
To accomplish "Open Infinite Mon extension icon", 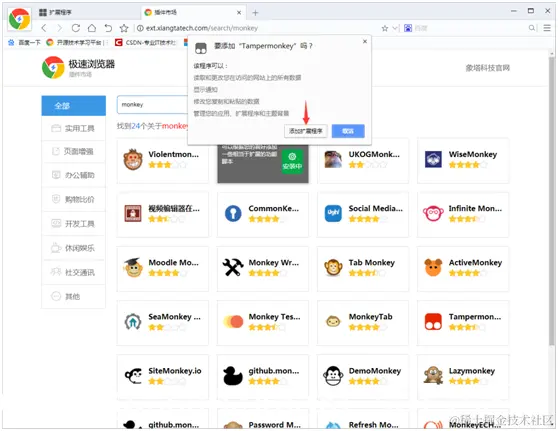I will click(x=433, y=214).
